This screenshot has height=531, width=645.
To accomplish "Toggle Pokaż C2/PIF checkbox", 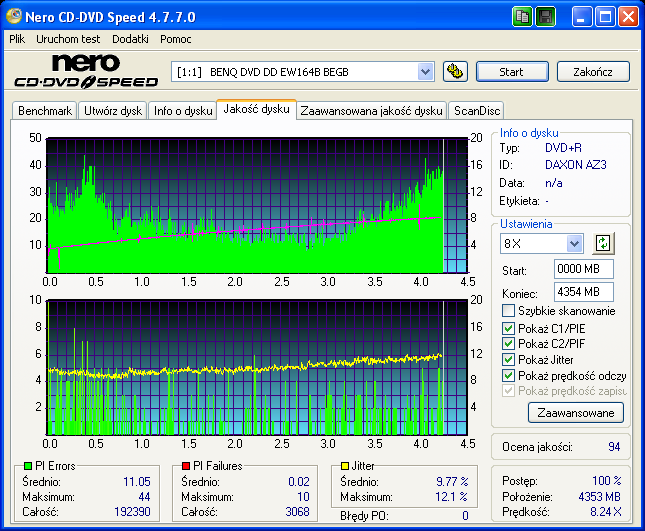I will pyautogui.click(x=508, y=343).
